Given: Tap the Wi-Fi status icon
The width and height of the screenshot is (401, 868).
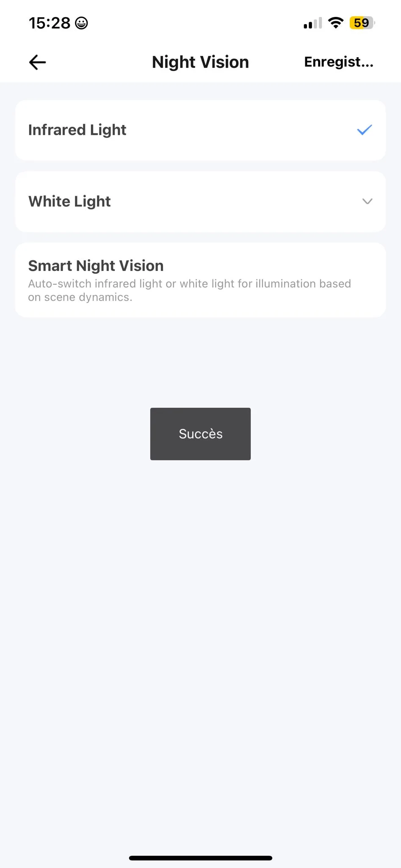Looking at the screenshot, I should tap(335, 23).
